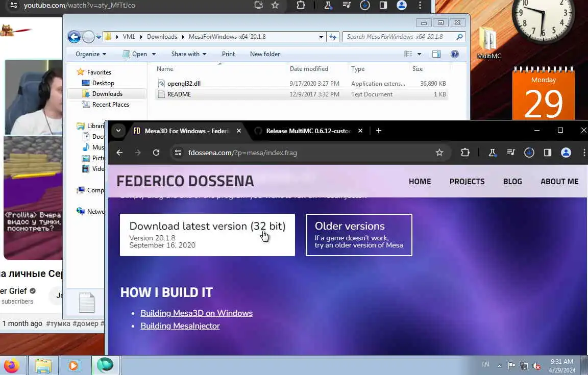
Task: Click the muted volume tray icon
Action: point(536,366)
